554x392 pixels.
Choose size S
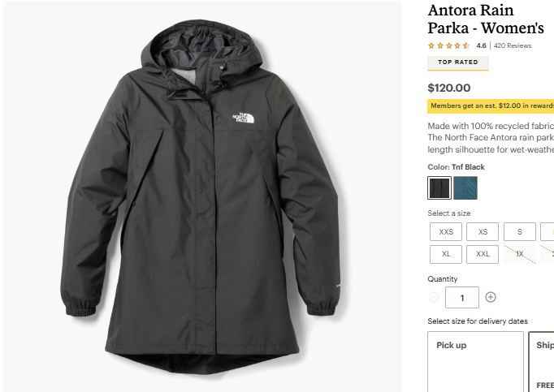[520, 232]
